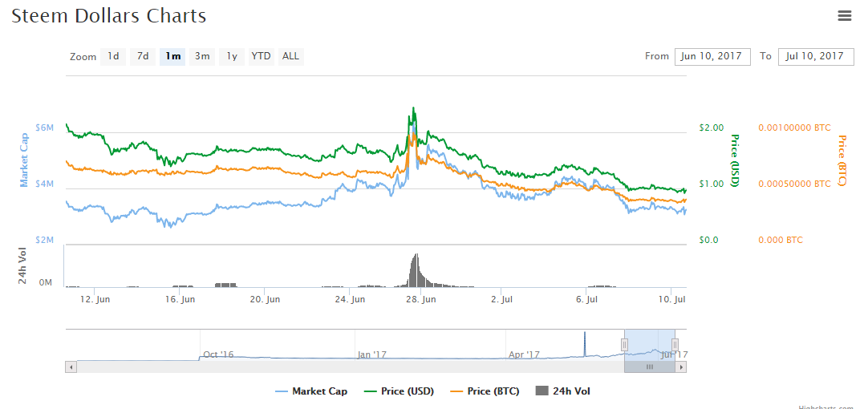868x409 pixels.
Task: Set zoom range to 1d
Action: pyautogui.click(x=113, y=56)
